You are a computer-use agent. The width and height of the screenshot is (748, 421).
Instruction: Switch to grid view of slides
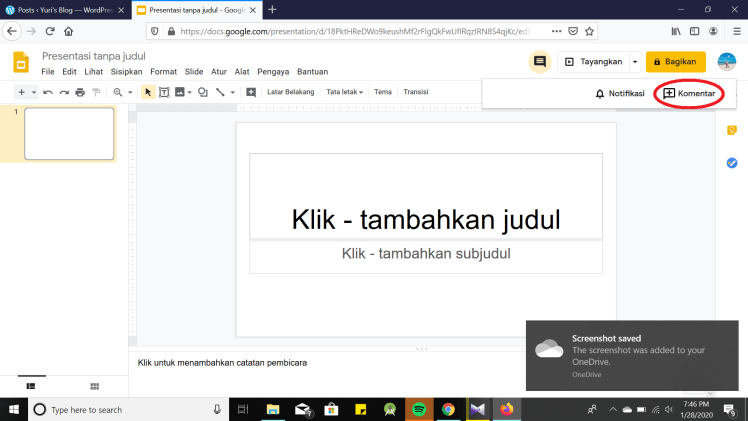95,385
